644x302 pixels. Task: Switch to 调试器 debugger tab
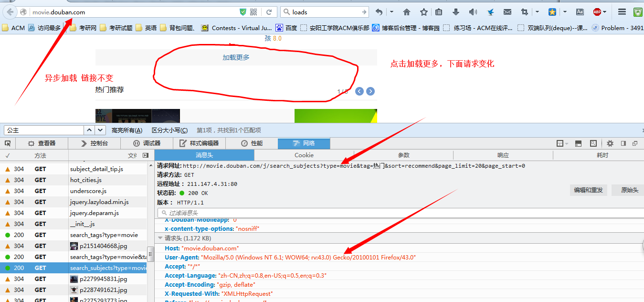[x=147, y=143]
